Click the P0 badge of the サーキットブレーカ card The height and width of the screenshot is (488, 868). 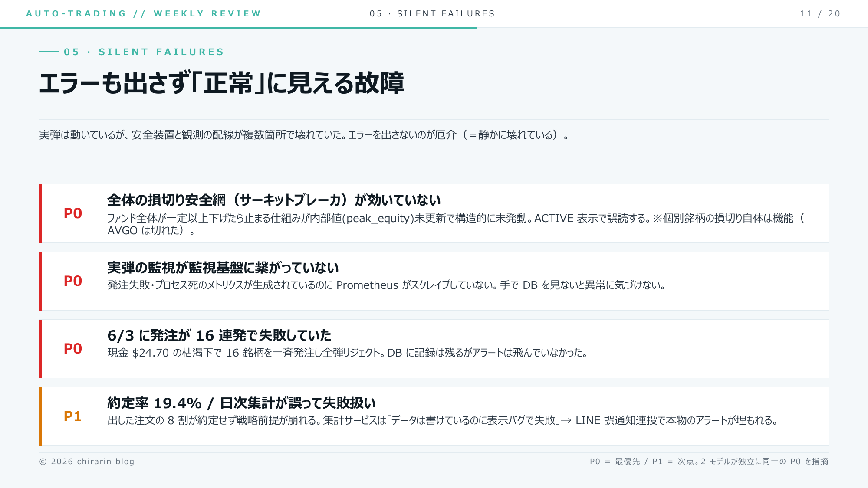coord(73,213)
